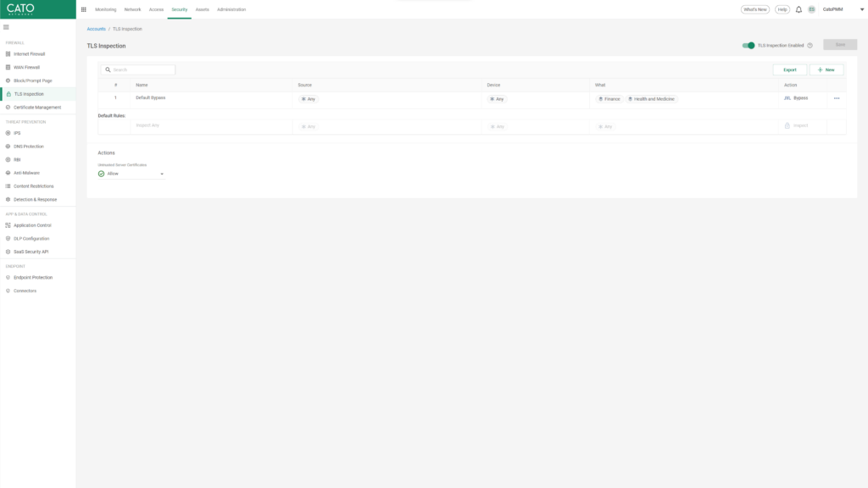This screenshot has width=868, height=488.
Task: Open notifications via the bell icon
Action: [x=798, y=9]
